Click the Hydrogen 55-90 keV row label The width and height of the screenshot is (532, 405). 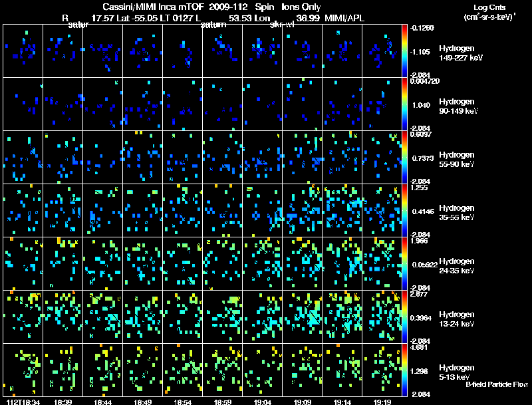click(457, 160)
